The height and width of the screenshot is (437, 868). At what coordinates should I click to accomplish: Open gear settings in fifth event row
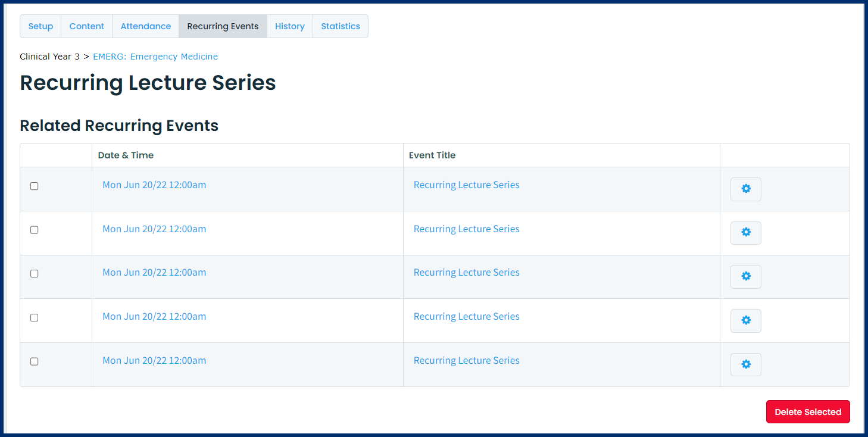pyautogui.click(x=745, y=364)
